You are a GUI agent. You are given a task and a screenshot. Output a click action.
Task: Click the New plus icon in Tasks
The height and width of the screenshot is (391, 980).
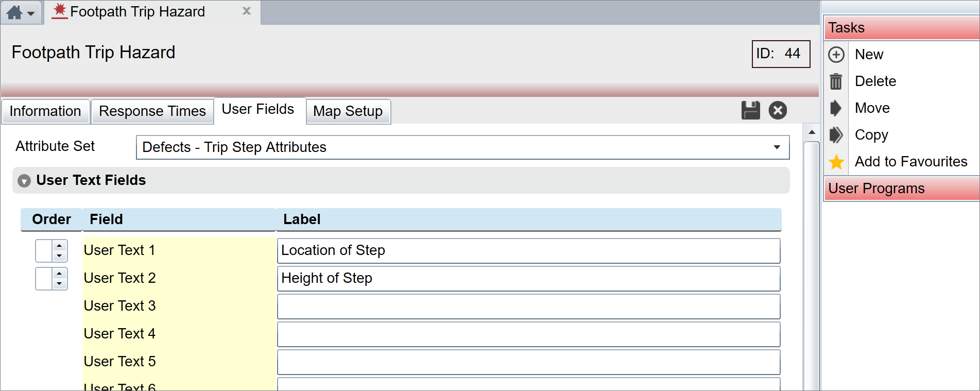836,55
